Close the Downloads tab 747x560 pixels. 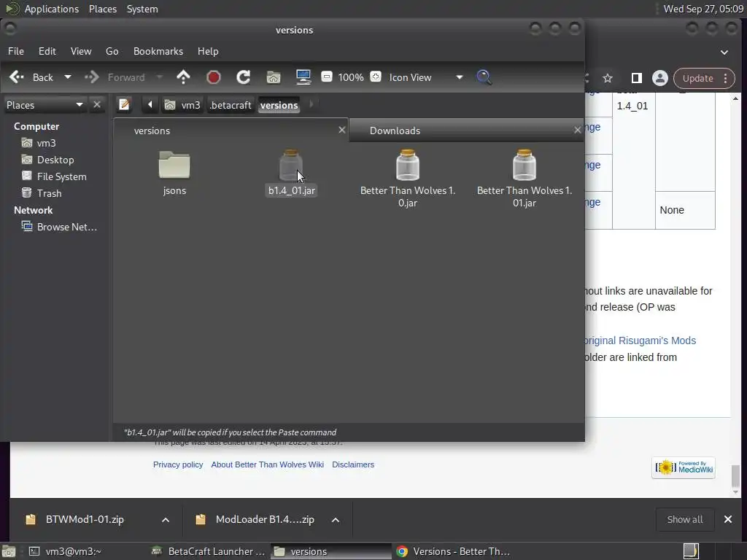pyautogui.click(x=578, y=130)
